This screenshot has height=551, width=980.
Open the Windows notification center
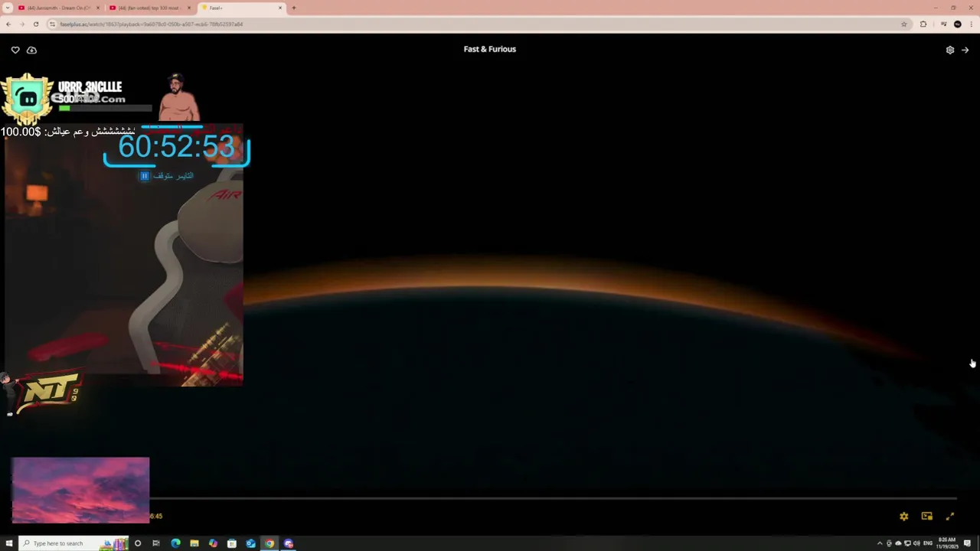click(x=968, y=543)
